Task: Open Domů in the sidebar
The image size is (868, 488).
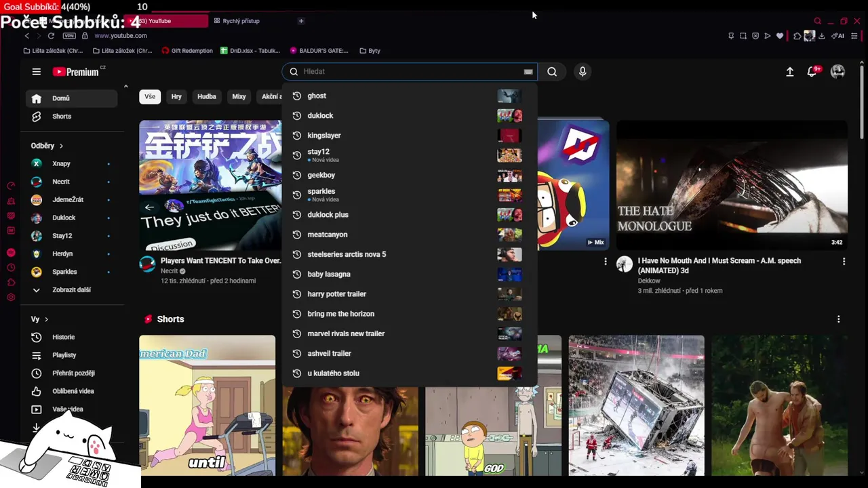Action: (72, 98)
